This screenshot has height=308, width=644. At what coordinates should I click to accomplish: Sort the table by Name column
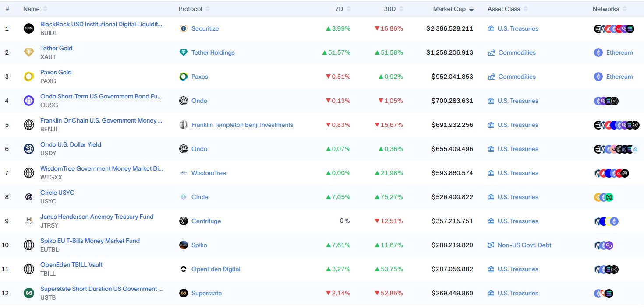(x=35, y=9)
